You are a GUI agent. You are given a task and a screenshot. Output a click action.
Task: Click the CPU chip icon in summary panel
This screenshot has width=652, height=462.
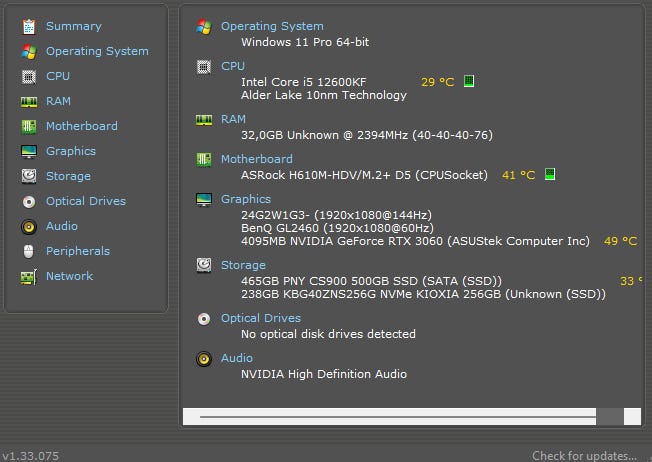point(204,67)
